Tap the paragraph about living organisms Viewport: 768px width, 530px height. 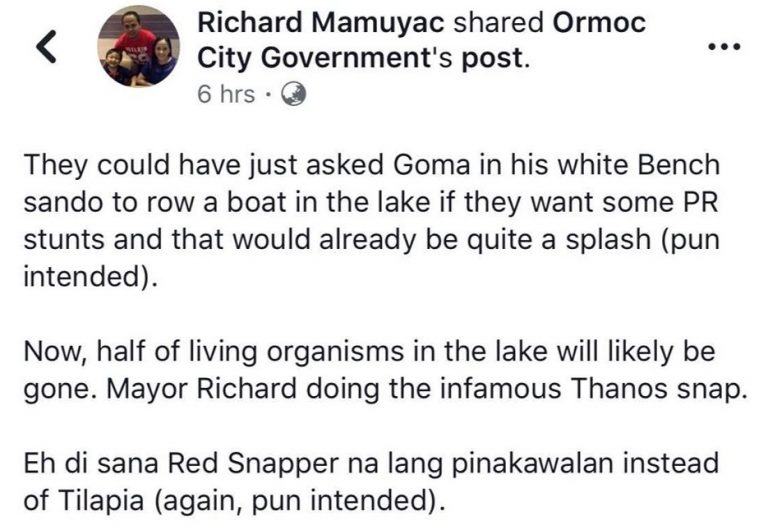coord(385,370)
